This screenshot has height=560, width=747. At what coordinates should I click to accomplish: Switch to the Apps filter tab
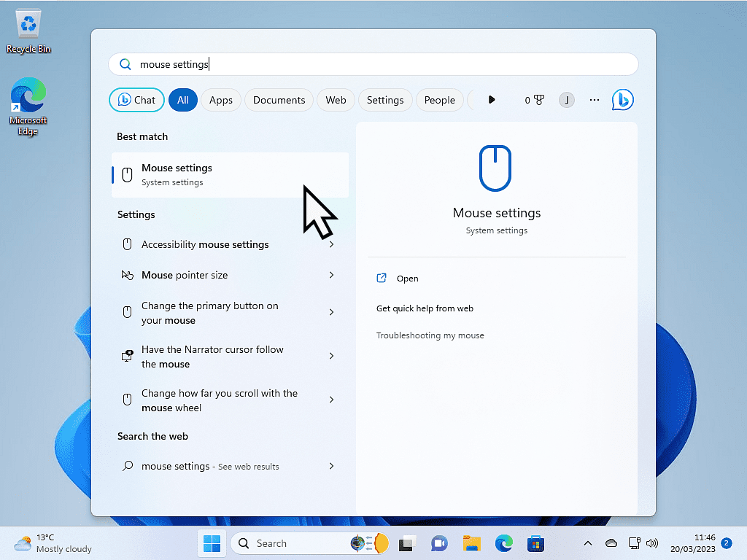(x=221, y=100)
